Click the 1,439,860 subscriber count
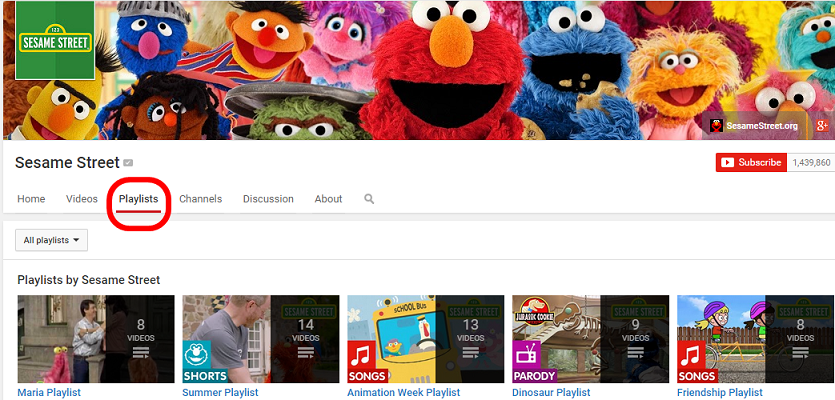835x400 pixels. coord(811,162)
